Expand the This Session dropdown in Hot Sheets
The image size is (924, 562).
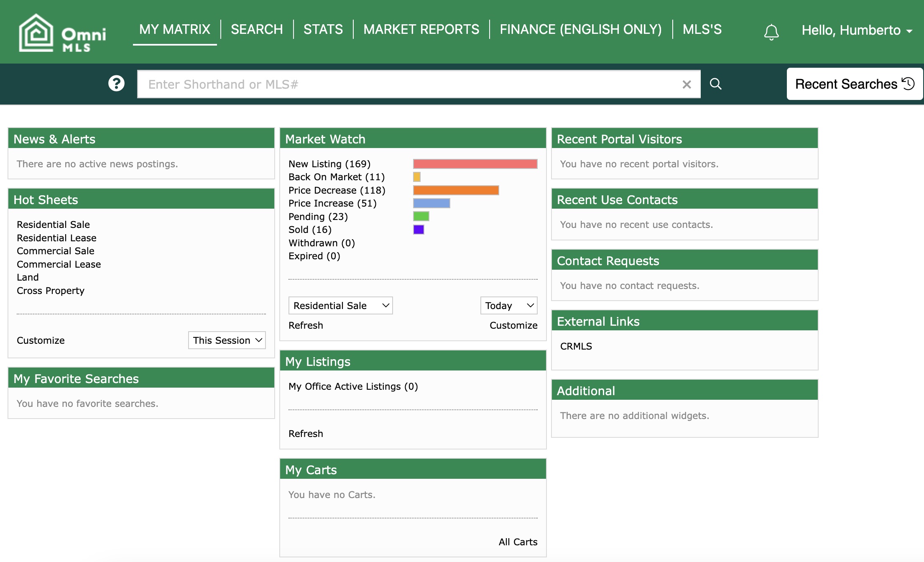(x=228, y=340)
